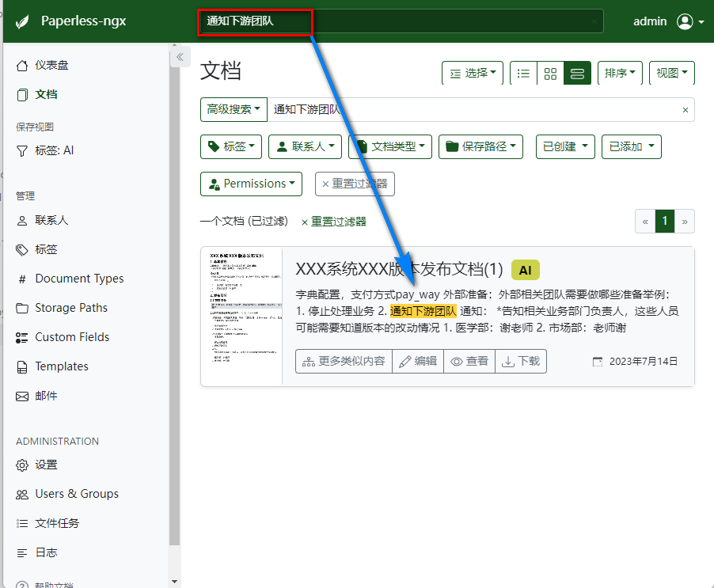714x588 pixels.
Task: Collapse the sidebar with the double-chevron icon
Action: (179, 57)
